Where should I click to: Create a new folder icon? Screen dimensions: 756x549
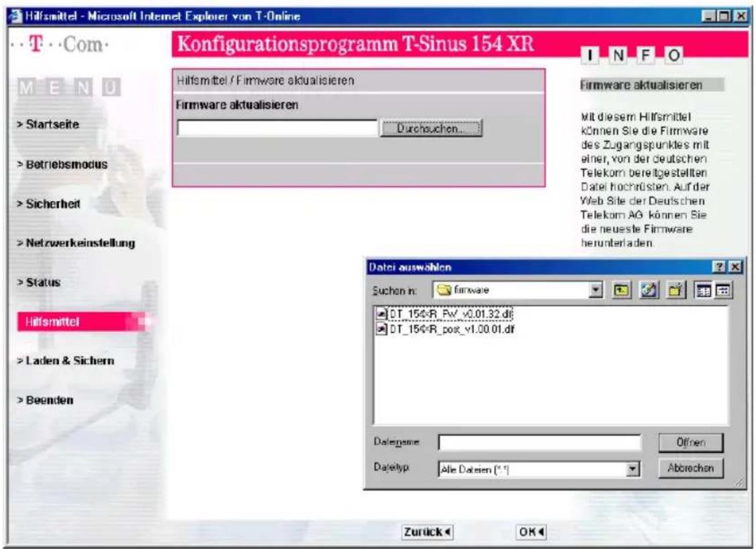pyautogui.click(x=675, y=290)
